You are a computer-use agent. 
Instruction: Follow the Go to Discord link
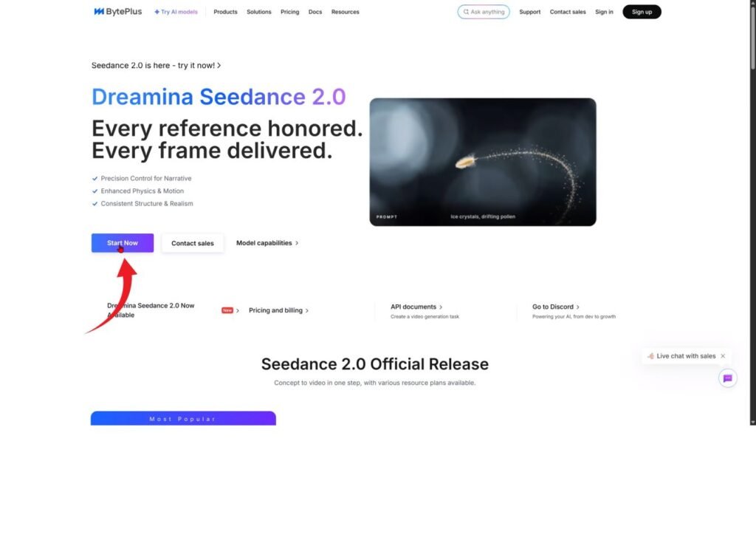coord(555,307)
